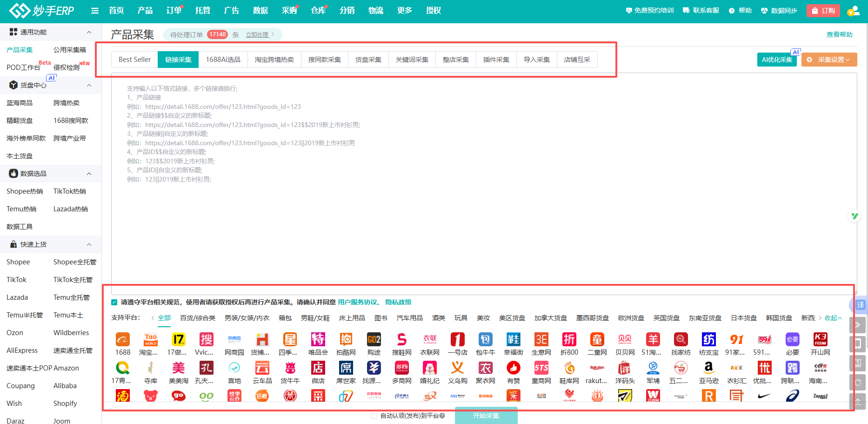Open the 仓库 top menu
The height and width of the screenshot is (424, 868).
318,10
